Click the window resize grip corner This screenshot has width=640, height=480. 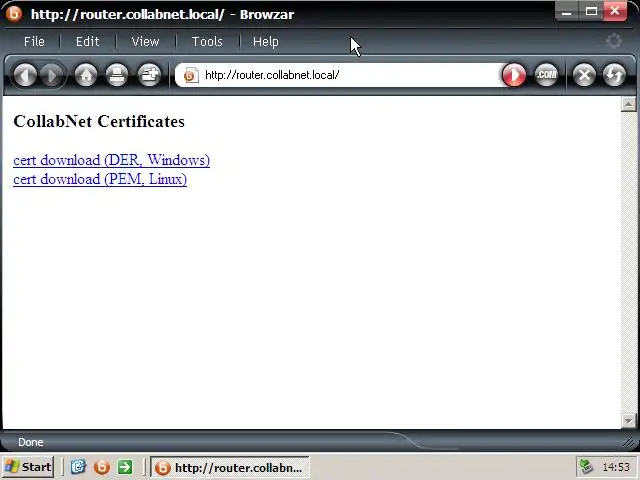click(x=631, y=442)
